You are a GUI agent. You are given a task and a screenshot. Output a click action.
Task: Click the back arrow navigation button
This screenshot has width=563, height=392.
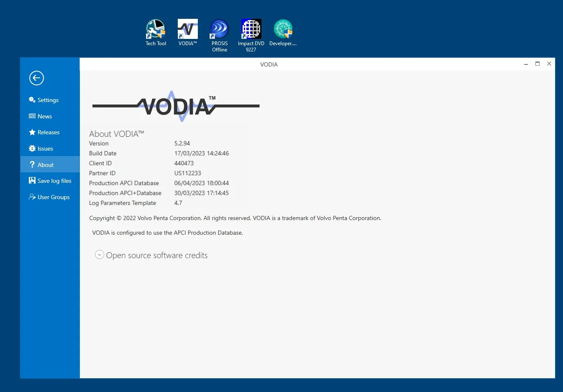[36, 78]
